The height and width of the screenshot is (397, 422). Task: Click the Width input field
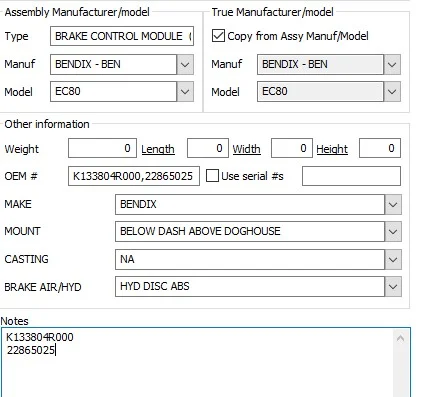tap(292, 148)
